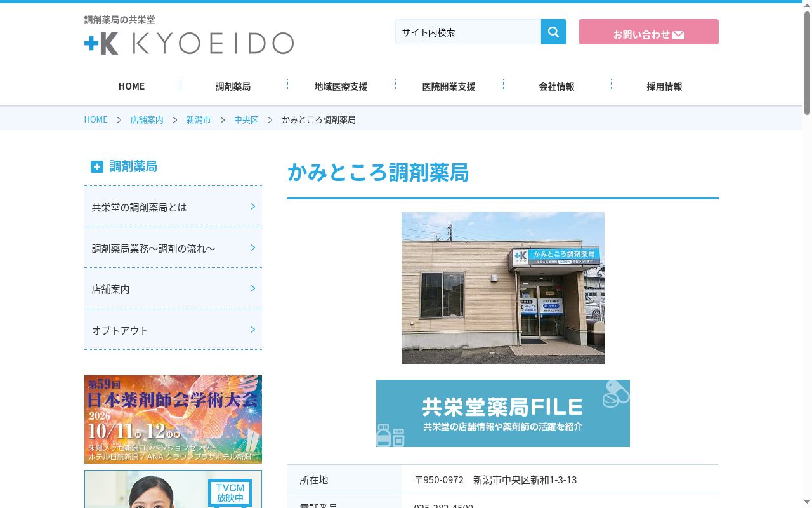Click 調剤薬局の共栄堂 tagline text
This screenshot has width=812, height=508.
click(x=119, y=20)
